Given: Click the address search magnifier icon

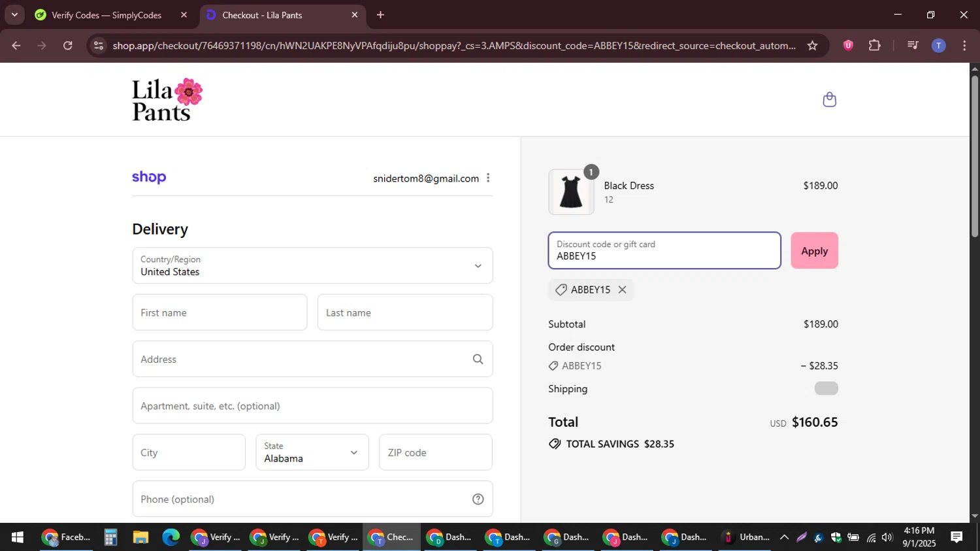Looking at the screenshot, I should [x=478, y=359].
